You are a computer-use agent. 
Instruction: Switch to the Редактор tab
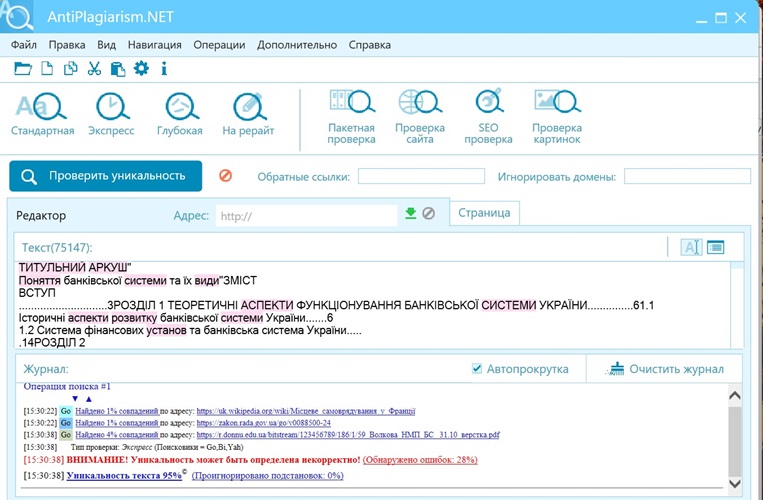(41, 215)
